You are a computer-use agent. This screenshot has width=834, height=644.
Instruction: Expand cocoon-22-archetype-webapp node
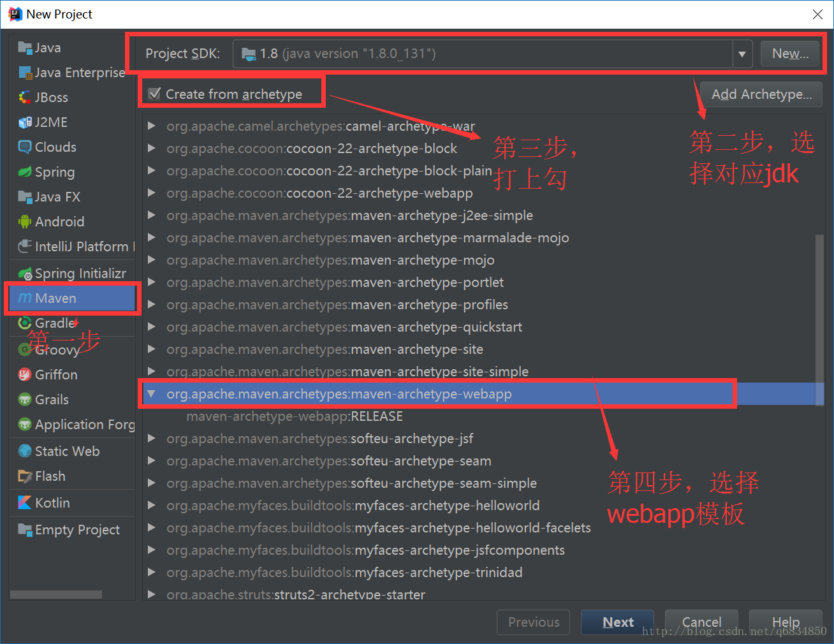pyautogui.click(x=152, y=193)
